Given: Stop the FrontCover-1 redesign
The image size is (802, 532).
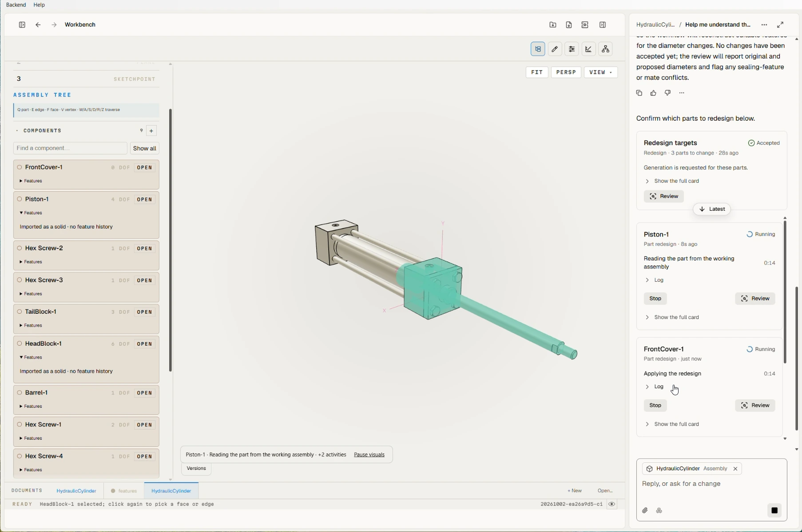Looking at the screenshot, I should click(x=655, y=406).
